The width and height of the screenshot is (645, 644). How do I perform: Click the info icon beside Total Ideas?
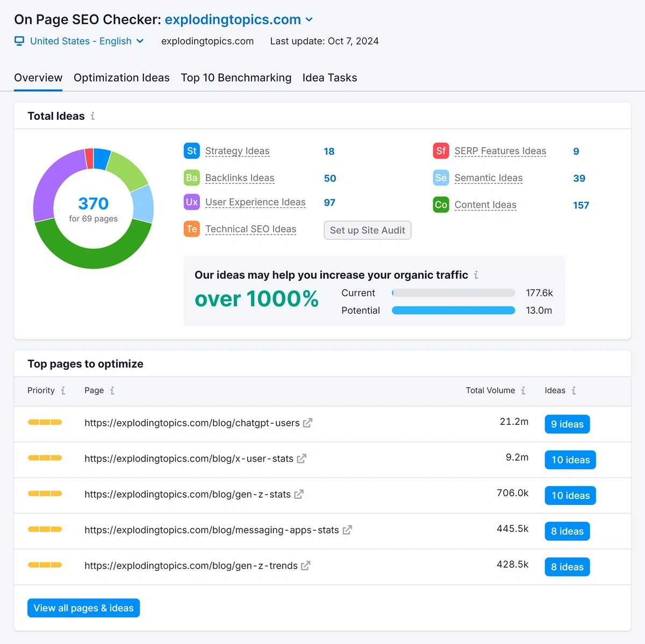coord(93,116)
